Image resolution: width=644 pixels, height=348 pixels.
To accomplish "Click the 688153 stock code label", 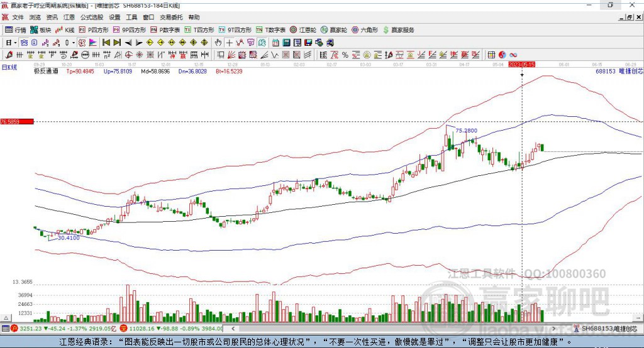I will [606, 72].
